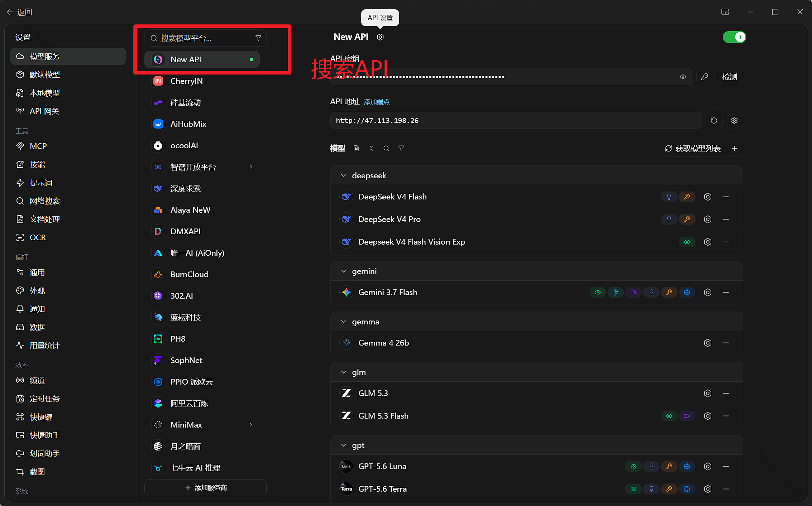The image size is (812, 506).
Task: Filter models with funnel icon
Action: click(x=401, y=148)
